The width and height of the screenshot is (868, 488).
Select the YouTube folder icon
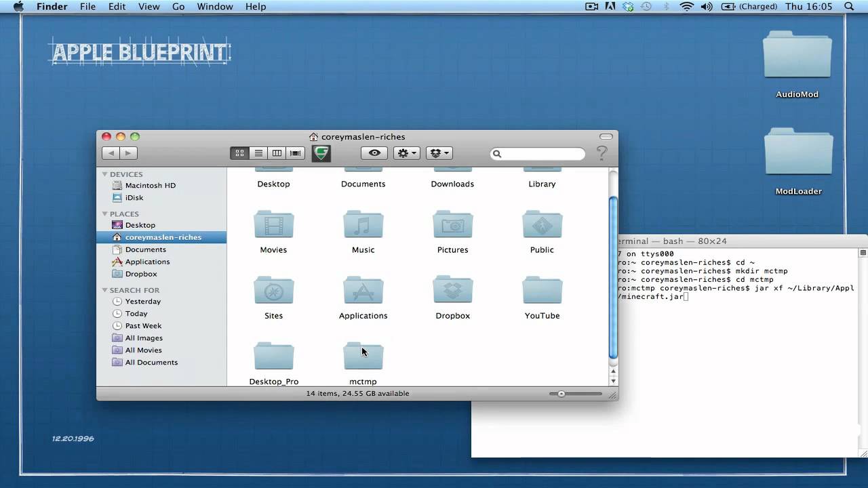542,290
